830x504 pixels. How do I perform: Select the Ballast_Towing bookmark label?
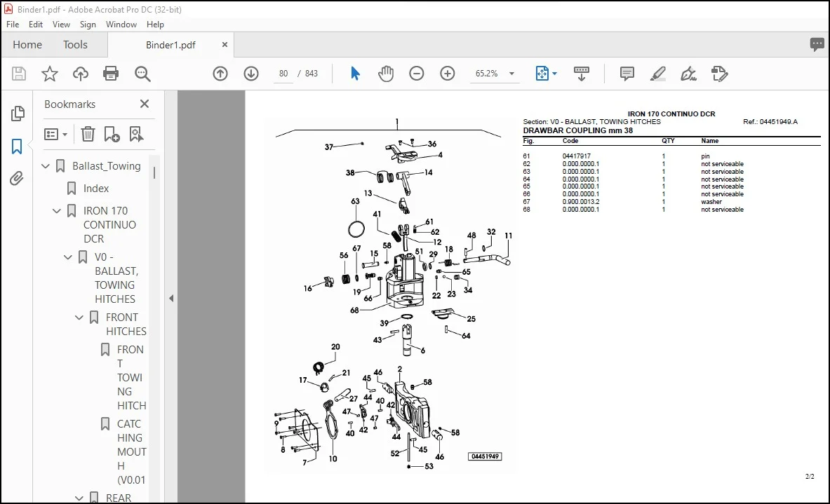tap(107, 166)
